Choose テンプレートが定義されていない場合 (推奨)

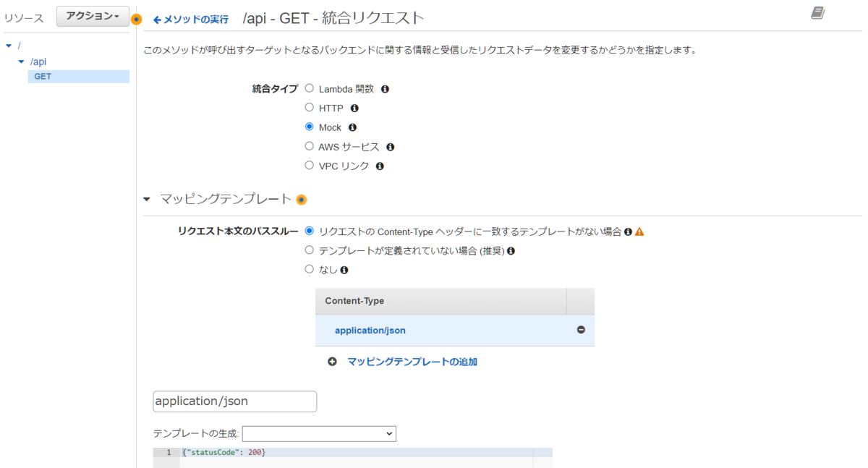click(x=310, y=250)
